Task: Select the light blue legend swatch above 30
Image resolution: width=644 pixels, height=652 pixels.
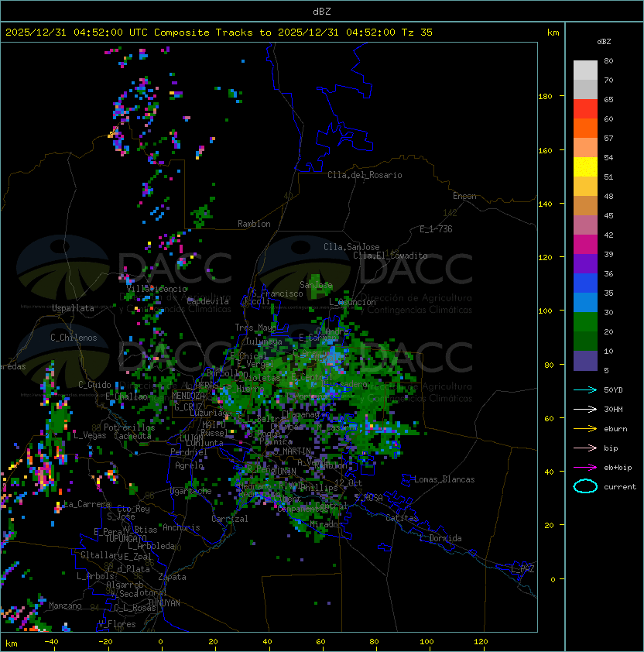Action: tap(585, 302)
